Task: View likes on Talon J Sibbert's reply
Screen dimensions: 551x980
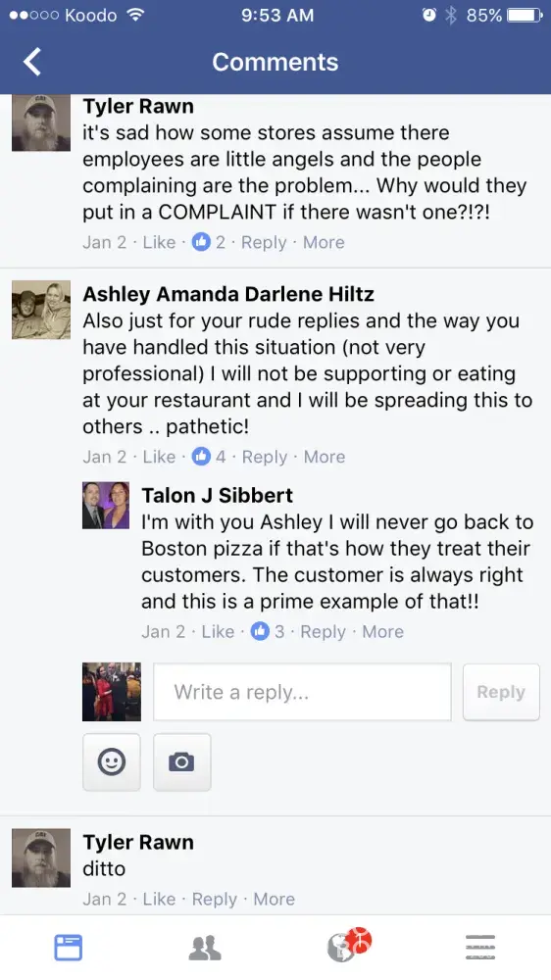Action: 260,632
